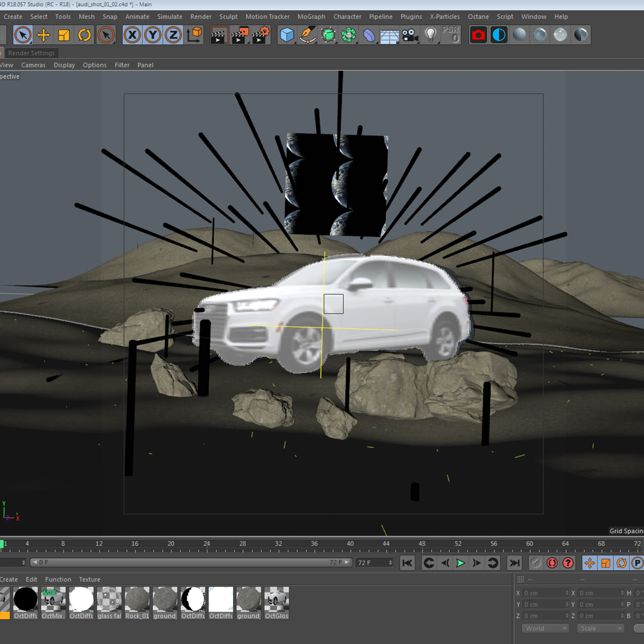Open the viewport Cameras menu
Screen dimensions: 644x644
click(34, 65)
